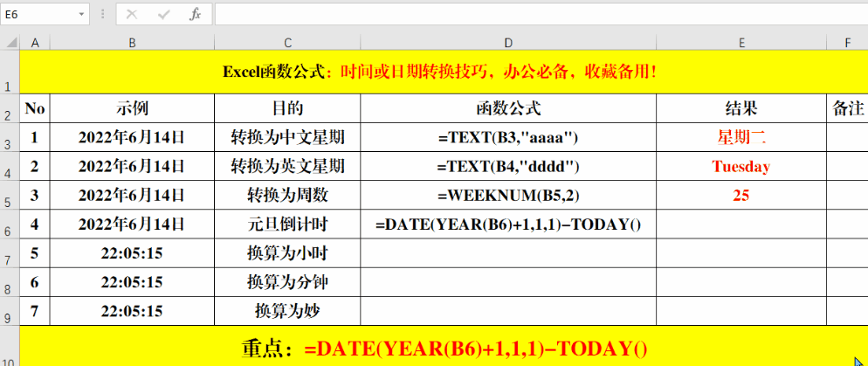
Task: Click the '结果' header cell
Action: (741, 108)
